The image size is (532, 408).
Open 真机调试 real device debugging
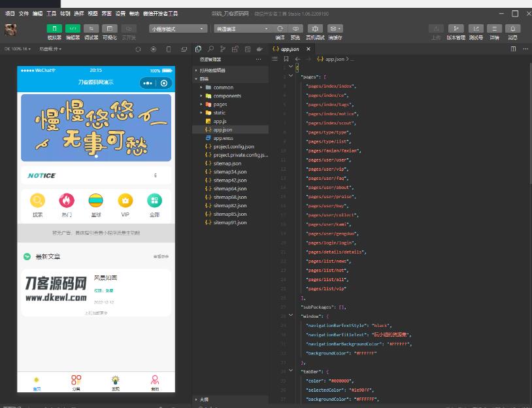(316, 28)
